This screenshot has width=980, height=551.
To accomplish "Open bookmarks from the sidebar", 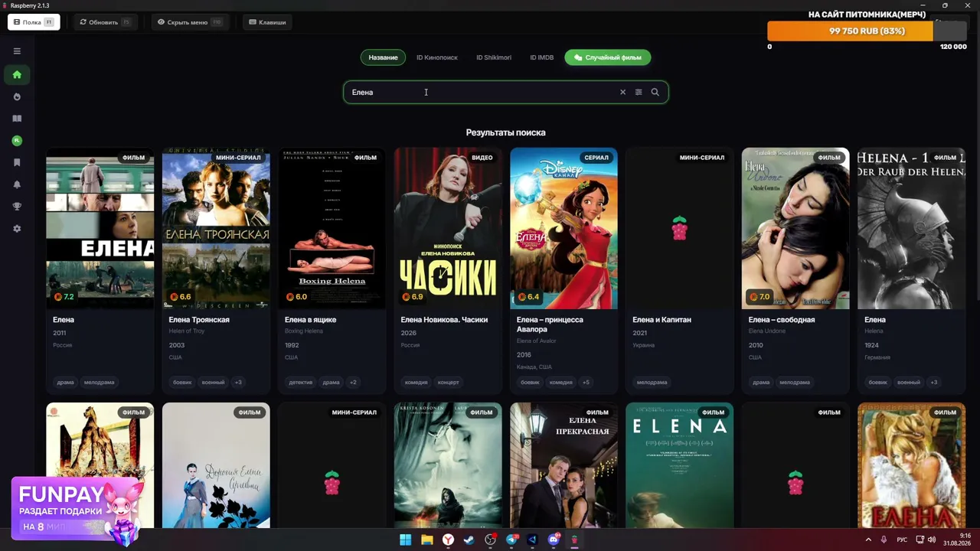I will [17, 162].
